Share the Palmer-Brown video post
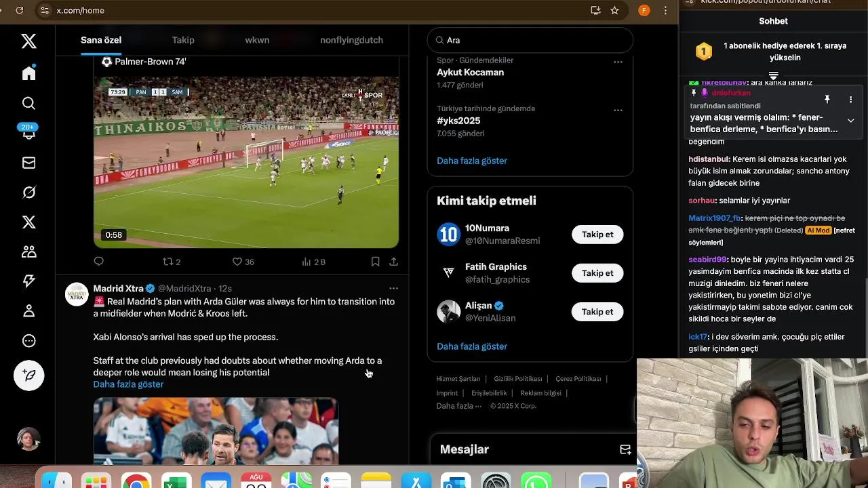Viewport: 868px width, 488px height. (393, 262)
